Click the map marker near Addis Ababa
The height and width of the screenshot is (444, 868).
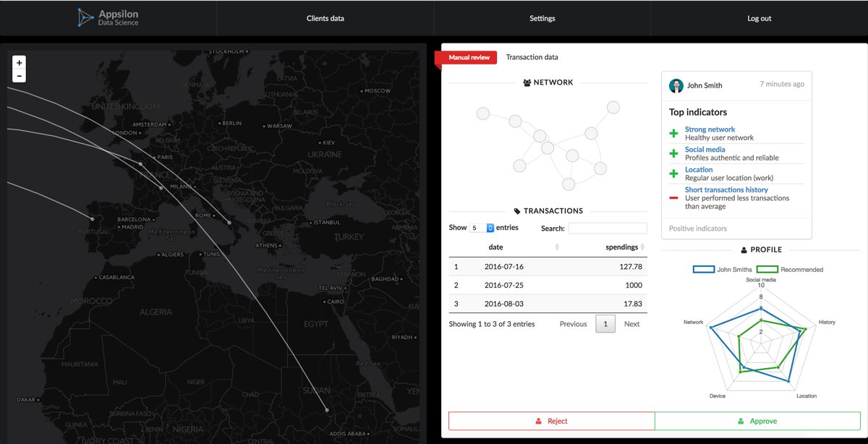pos(327,410)
